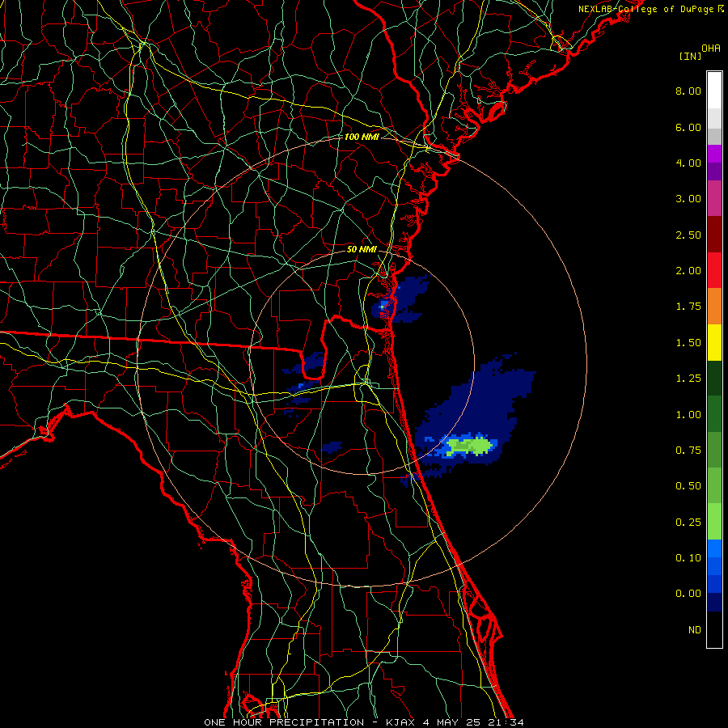
Task: Click the 1.00 legend value
Action: pyautogui.click(x=688, y=415)
